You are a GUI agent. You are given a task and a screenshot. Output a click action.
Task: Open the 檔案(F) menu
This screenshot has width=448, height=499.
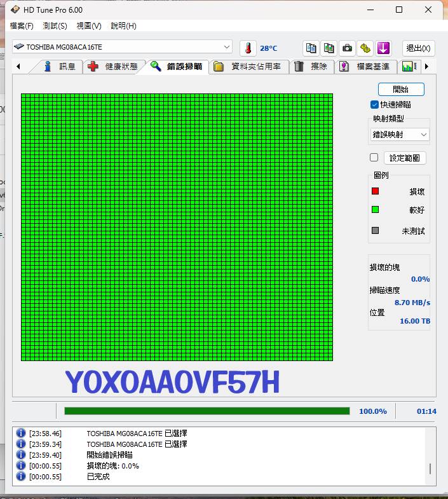pyautogui.click(x=22, y=26)
